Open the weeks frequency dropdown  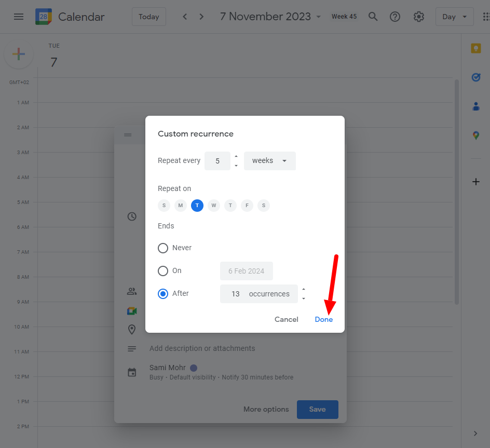click(269, 161)
